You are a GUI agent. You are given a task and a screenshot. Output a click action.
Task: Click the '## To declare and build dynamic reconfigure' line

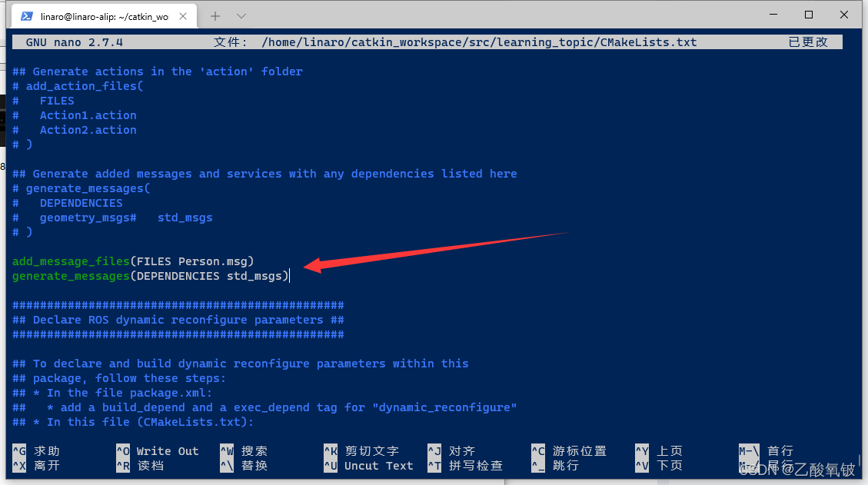[240, 364]
